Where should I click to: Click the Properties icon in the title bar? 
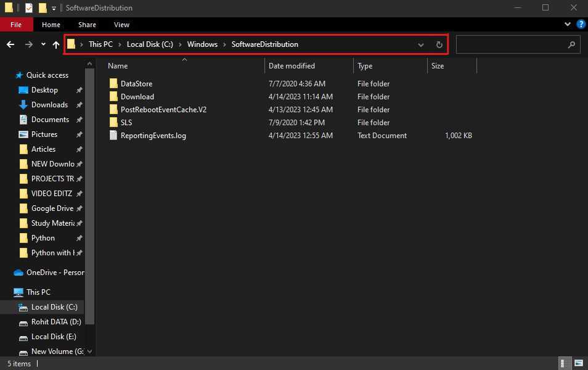29,8
